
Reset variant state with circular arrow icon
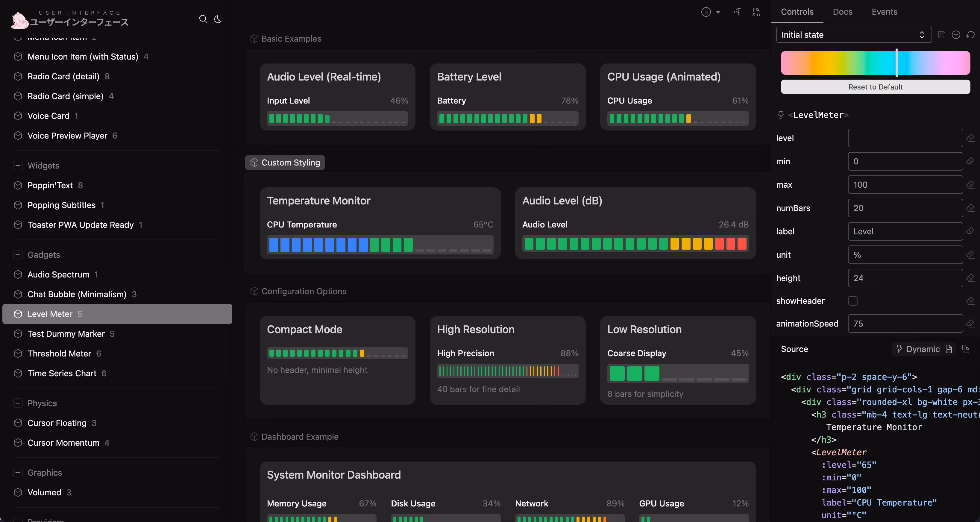(x=970, y=35)
